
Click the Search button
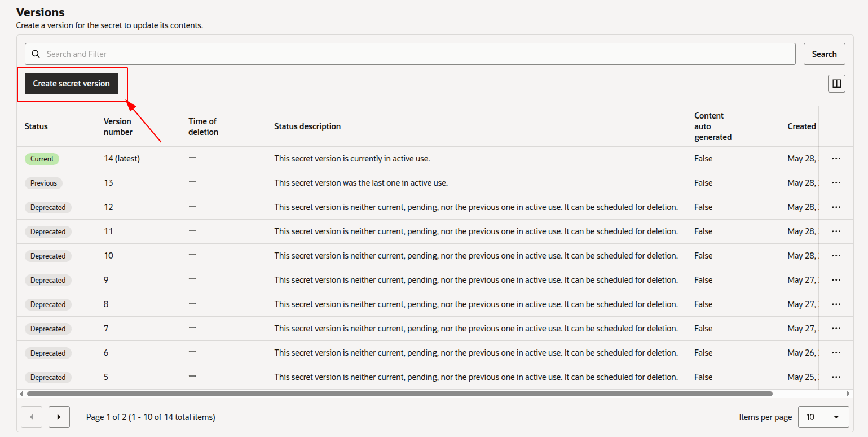824,54
